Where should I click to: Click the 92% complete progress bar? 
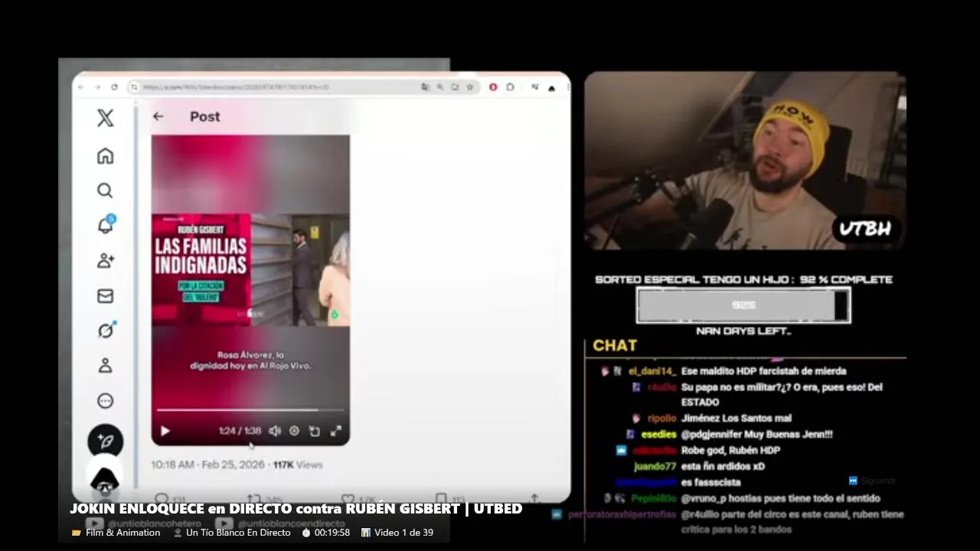click(743, 305)
